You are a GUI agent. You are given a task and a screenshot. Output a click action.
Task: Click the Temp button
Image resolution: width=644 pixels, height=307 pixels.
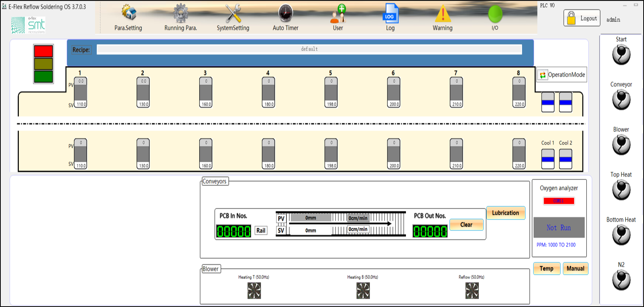(x=546, y=268)
